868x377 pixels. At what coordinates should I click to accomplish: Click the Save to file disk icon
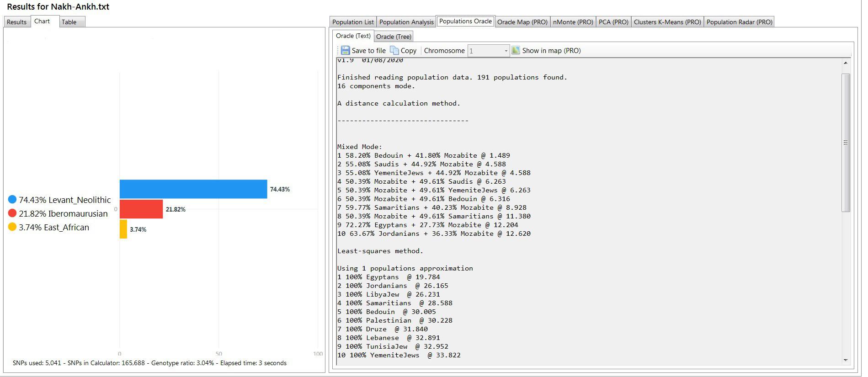pyautogui.click(x=345, y=50)
